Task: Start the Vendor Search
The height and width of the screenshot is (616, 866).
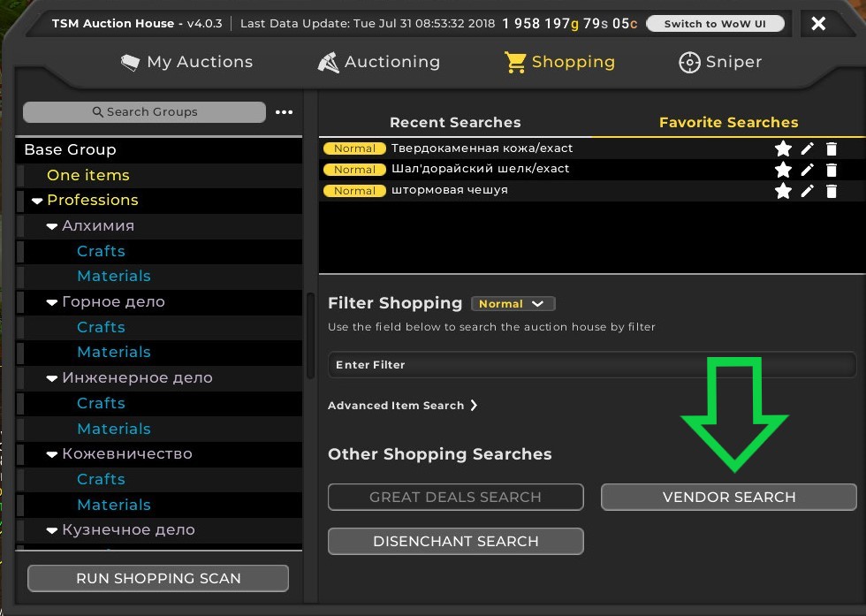Action: pyautogui.click(x=729, y=498)
